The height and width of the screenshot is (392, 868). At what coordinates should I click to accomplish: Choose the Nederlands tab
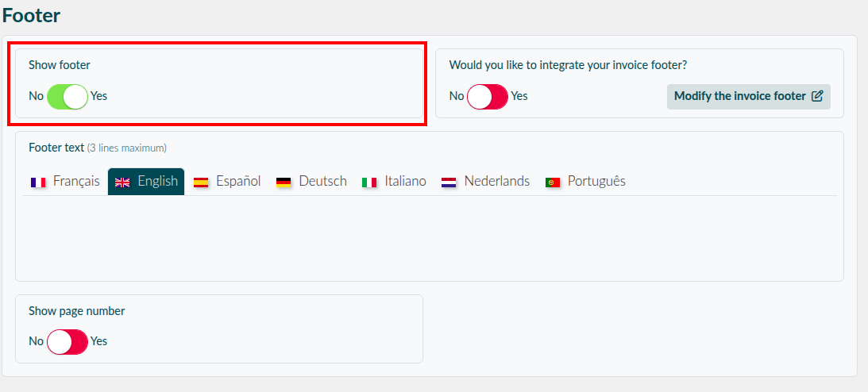tap(485, 182)
